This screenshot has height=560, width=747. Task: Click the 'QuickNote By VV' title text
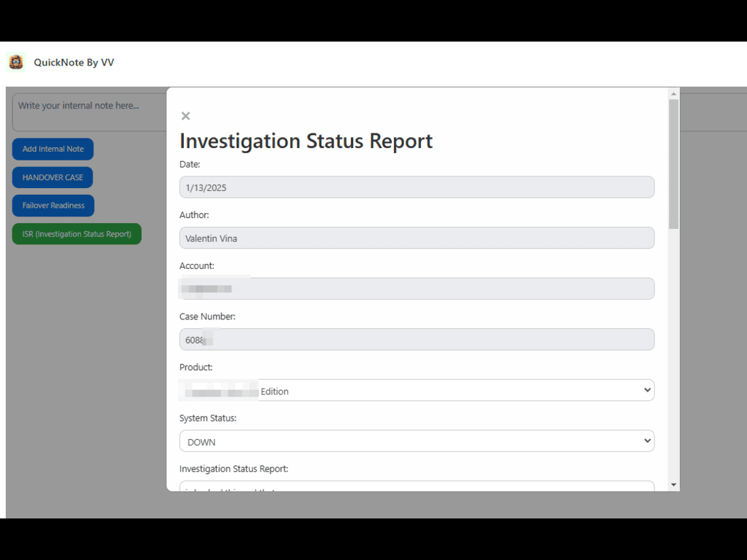(74, 63)
